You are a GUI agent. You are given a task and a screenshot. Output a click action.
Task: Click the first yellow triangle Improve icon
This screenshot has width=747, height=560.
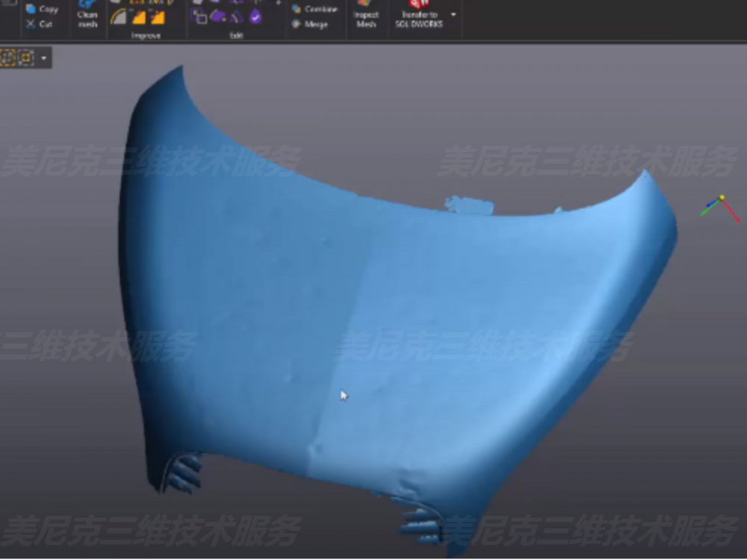click(139, 17)
